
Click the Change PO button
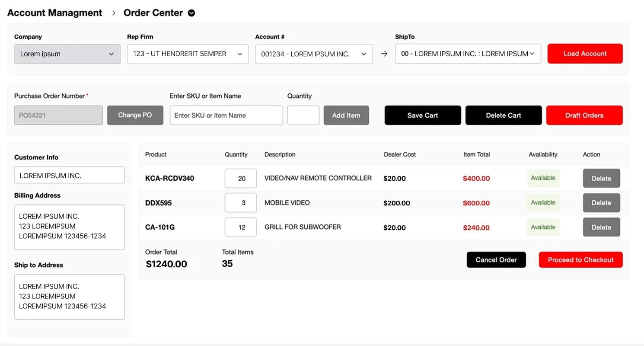click(135, 115)
